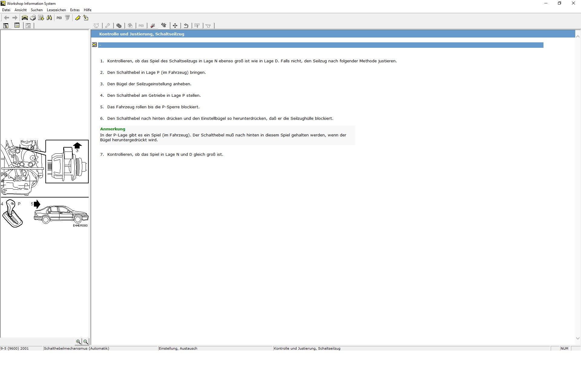Open the Lesezeichen menu

click(x=56, y=10)
